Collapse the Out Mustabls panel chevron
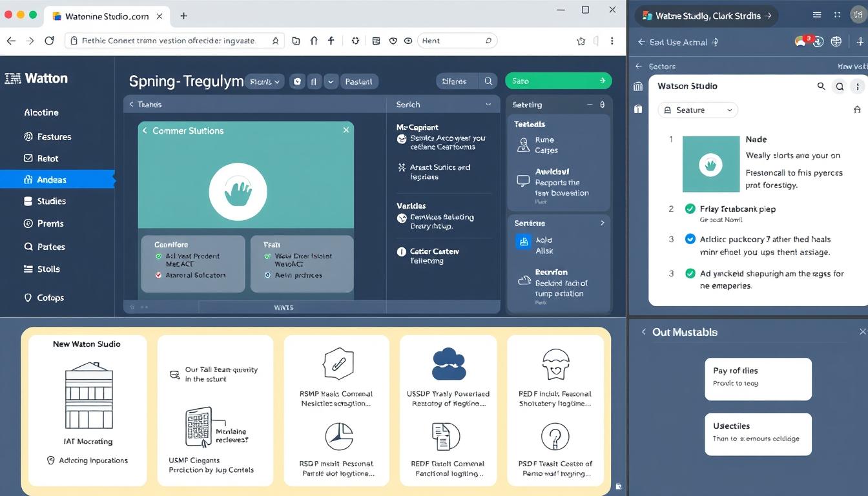Viewport: 868px width, 496px height. [643, 331]
